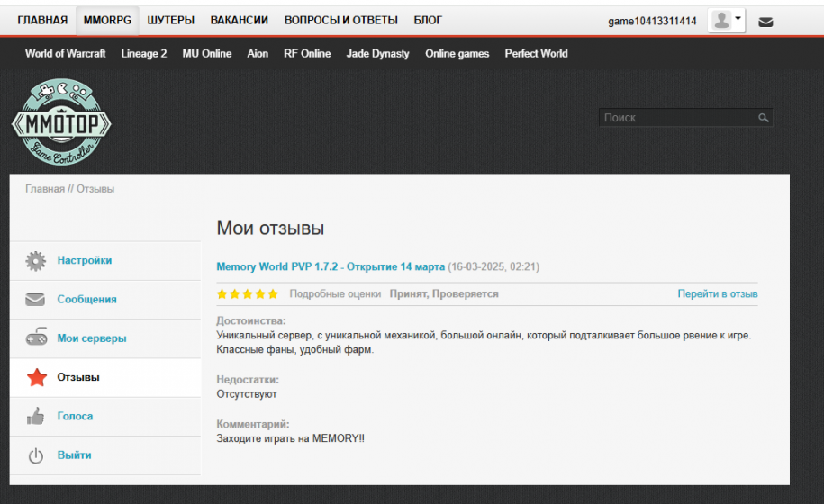The image size is (824, 504).
Task: Click the search magnifier icon
Action: pos(764,118)
